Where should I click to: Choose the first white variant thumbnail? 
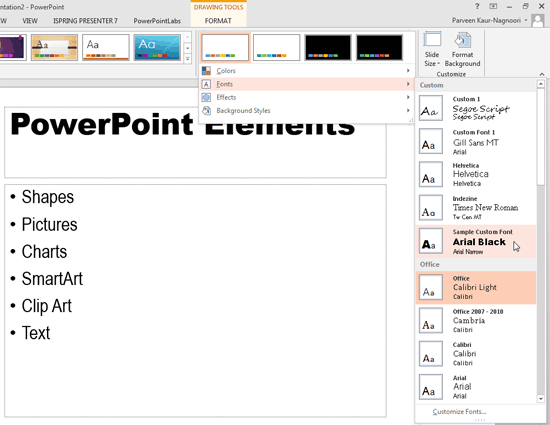pos(225,47)
